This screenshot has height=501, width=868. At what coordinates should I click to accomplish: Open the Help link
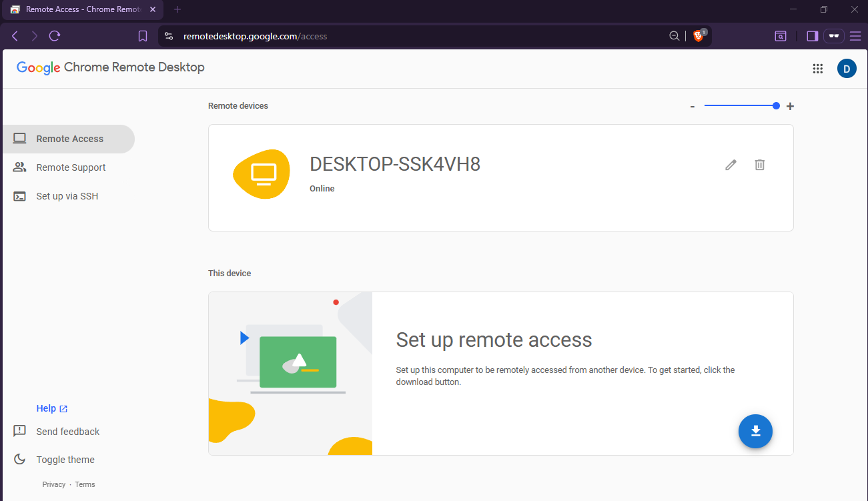(52, 408)
